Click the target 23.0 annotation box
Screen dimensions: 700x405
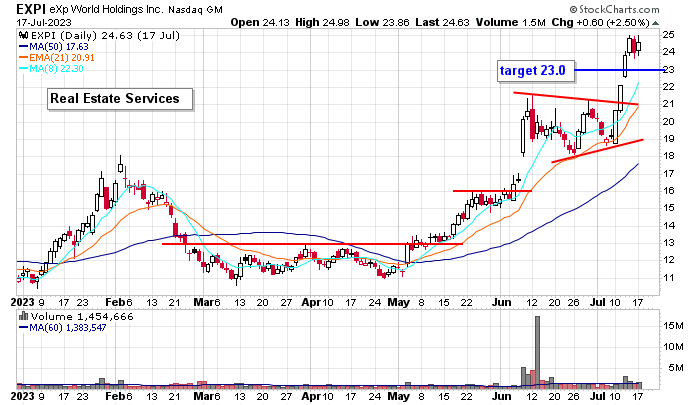(536, 71)
